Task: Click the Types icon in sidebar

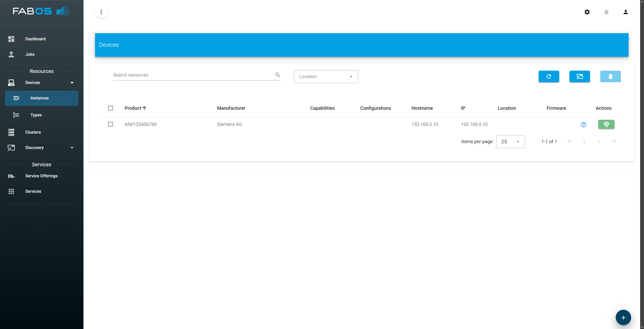Action: click(x=16, y=115)
